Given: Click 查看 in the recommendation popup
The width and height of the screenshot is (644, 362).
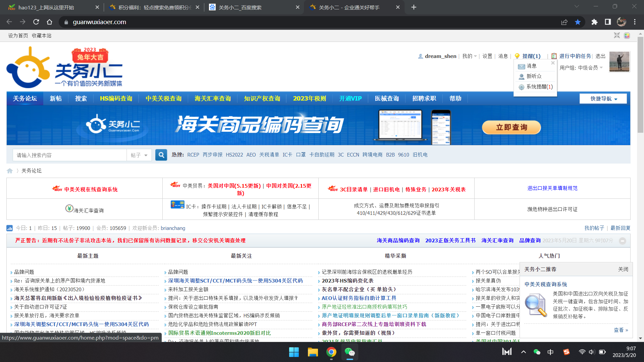Looking at the screenshot, I should click(621, 330).
